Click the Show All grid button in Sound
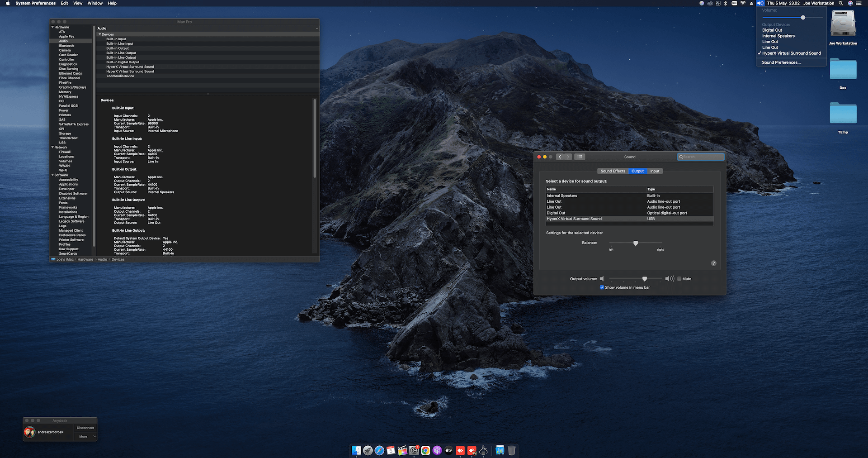This screenshot has height=458, width=868. tap(580, 157)
